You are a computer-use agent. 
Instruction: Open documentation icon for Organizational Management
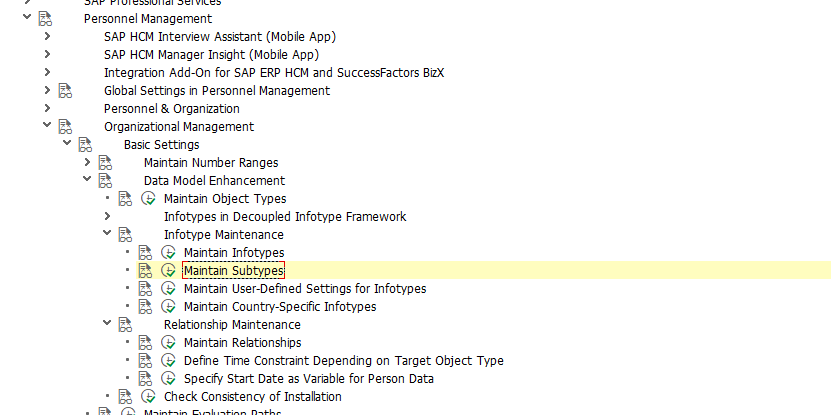click(65, 127)
